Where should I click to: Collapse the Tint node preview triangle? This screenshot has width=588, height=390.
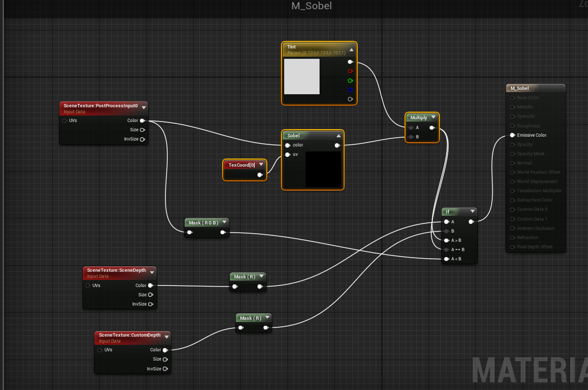click(351, 48)
